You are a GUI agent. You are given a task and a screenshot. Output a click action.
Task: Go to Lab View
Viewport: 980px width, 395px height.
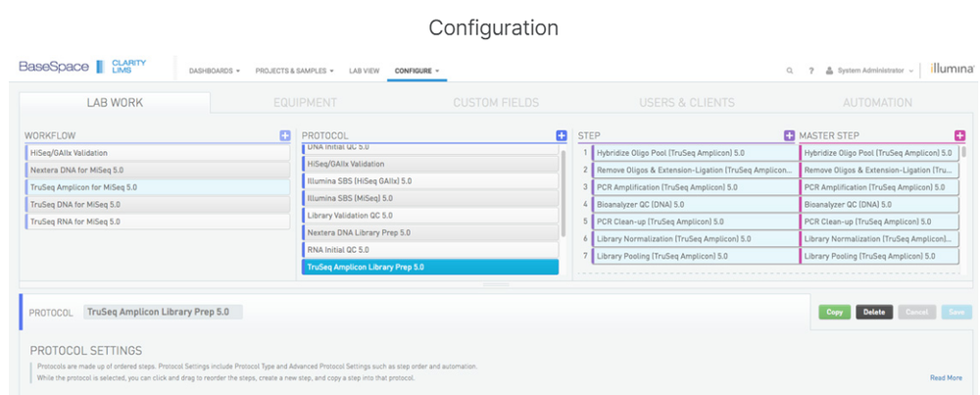(365, 72)
